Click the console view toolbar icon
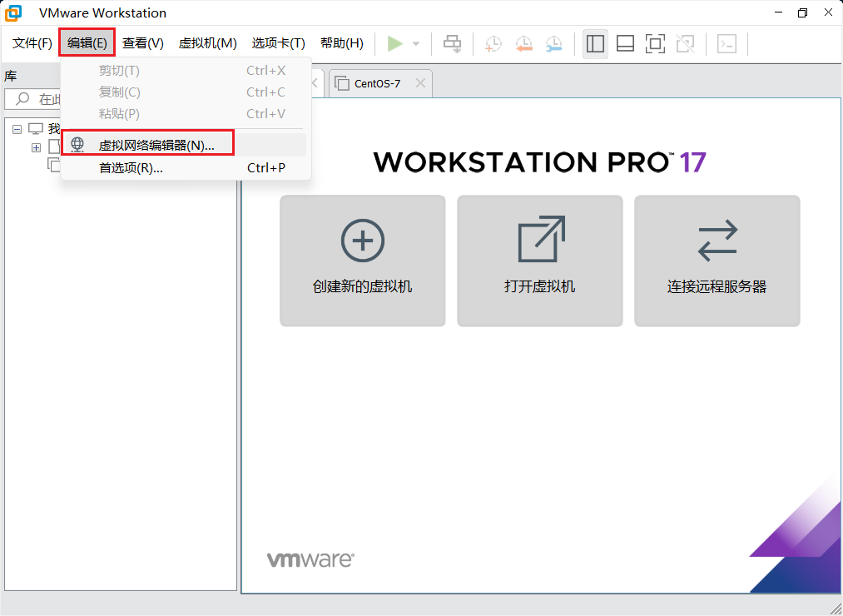The height and width of the screenshot is (616, 843). [726, 43]
